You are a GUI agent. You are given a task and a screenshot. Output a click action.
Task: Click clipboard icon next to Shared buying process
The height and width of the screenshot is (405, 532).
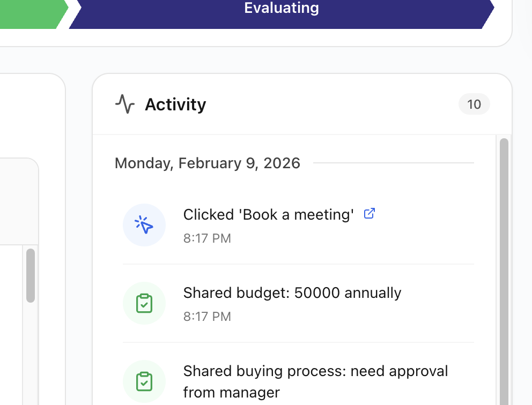(144, 381)
